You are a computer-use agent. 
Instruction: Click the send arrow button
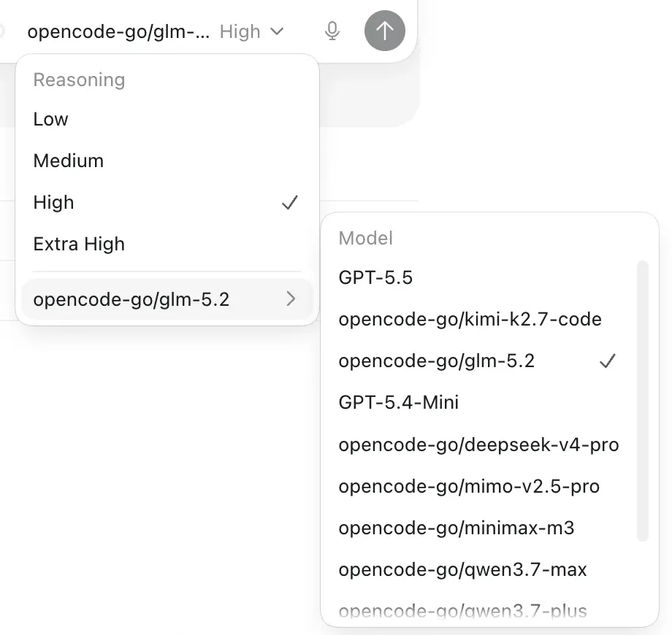pos(384,31)
